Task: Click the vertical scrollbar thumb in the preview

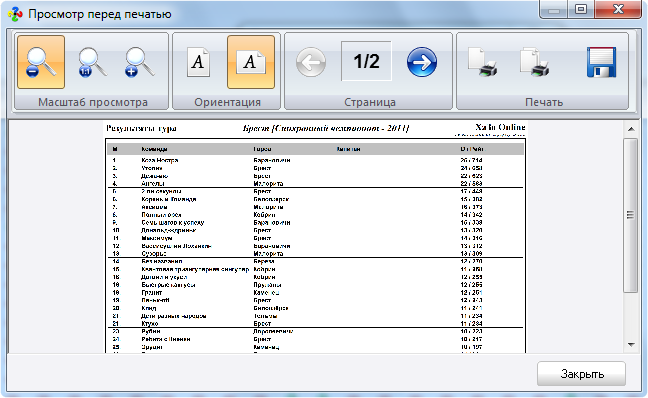Action: point(630,215)
